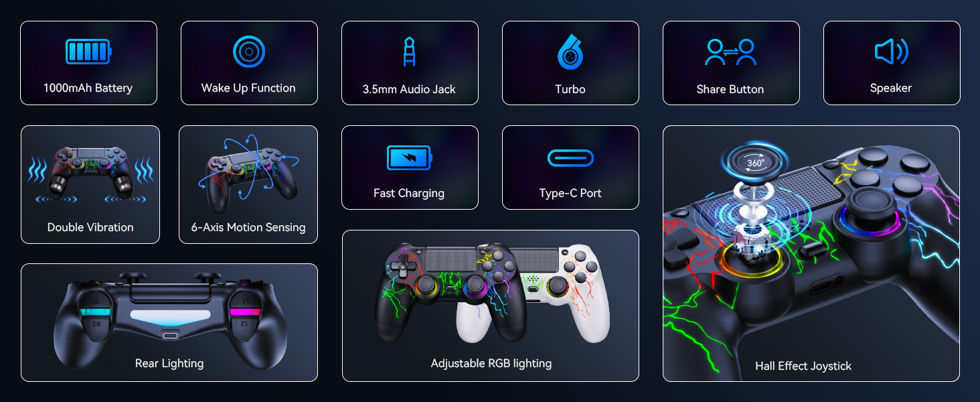The height and width of the screenshot is (402, 980).
Task: Click the Speaker icon
Action: click(891, 52)
